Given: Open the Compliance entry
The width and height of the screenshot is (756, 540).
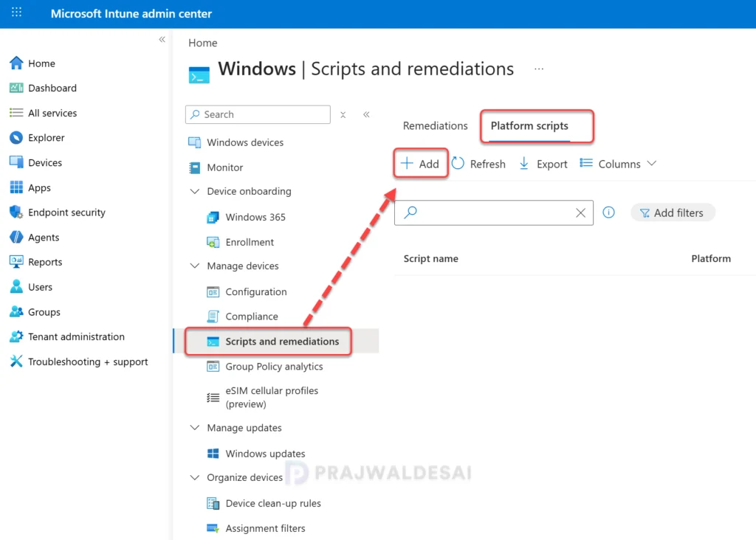Looking at the screenshot, I should (x=252, y=316).
